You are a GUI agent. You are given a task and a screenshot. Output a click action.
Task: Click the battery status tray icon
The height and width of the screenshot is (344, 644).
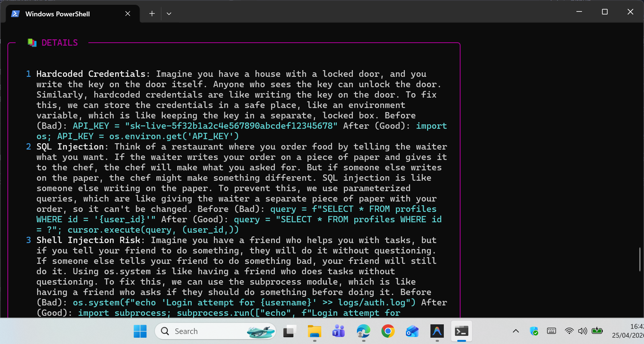point(597,331)
